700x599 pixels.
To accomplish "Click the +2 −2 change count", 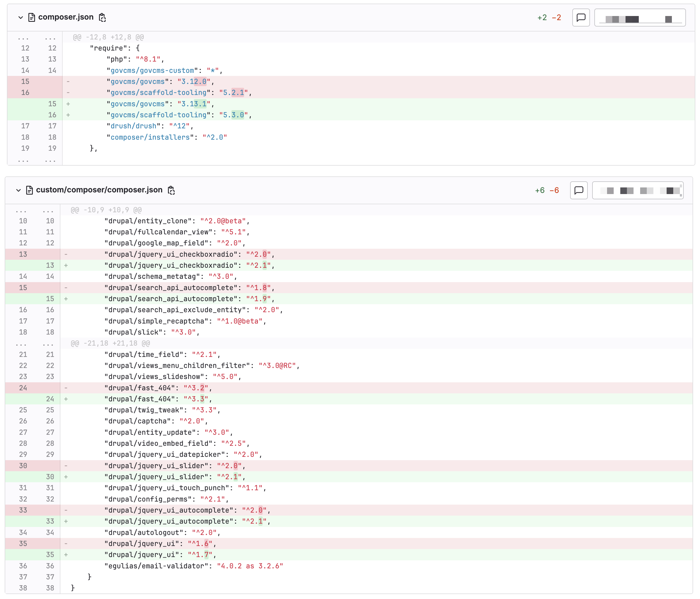I will 549,18.
